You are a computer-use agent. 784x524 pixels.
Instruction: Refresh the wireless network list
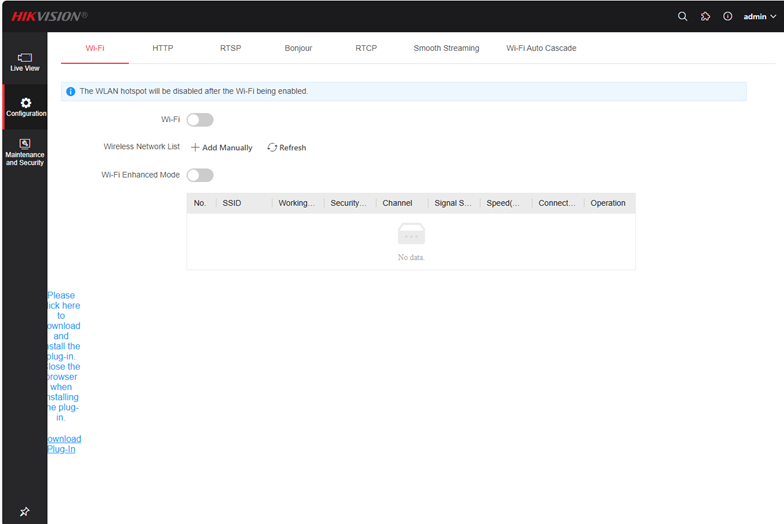[286, 148]
